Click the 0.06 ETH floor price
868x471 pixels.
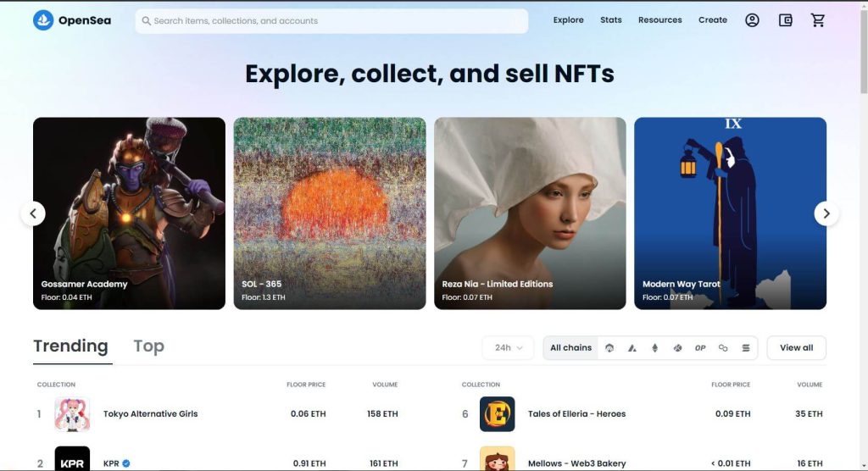pos(309,414)
